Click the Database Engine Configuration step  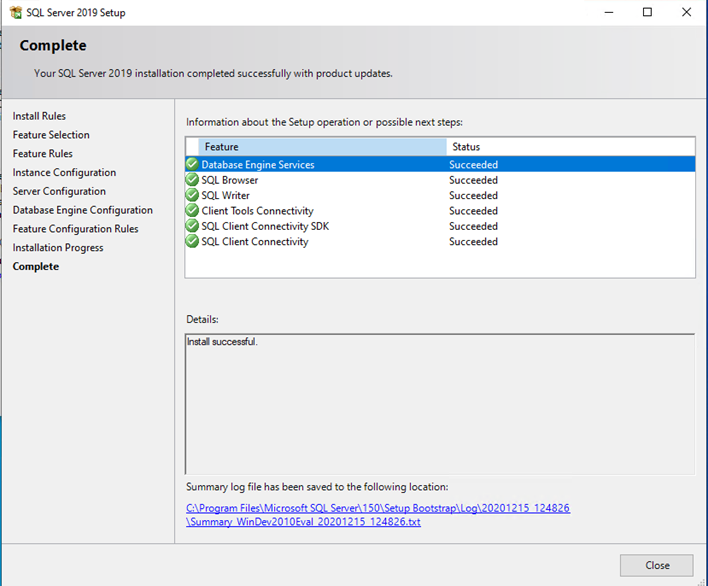(83, 210)
